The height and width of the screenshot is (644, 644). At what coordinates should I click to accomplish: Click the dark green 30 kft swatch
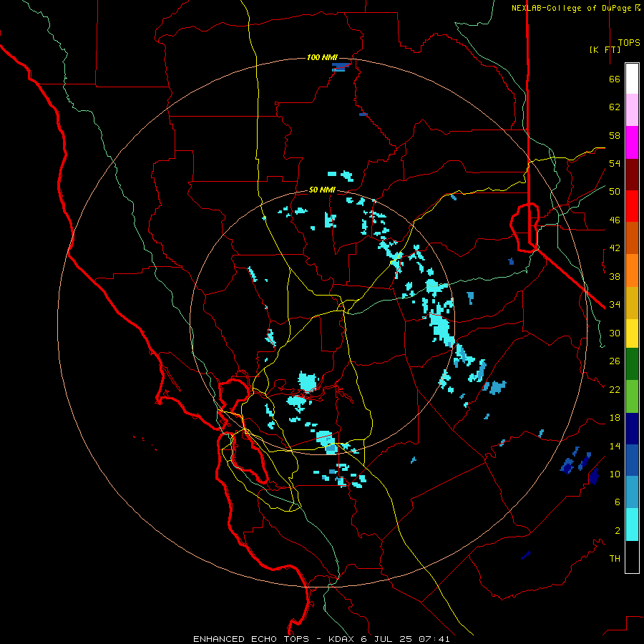pyautogui.click(x=632, y=364)
